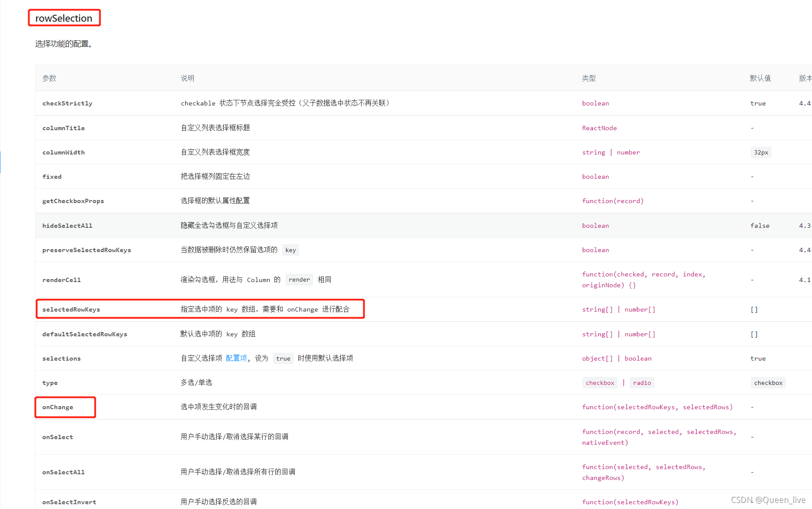Click the render code badge
This screenshot has width=812, height=509.
(299, 279)
